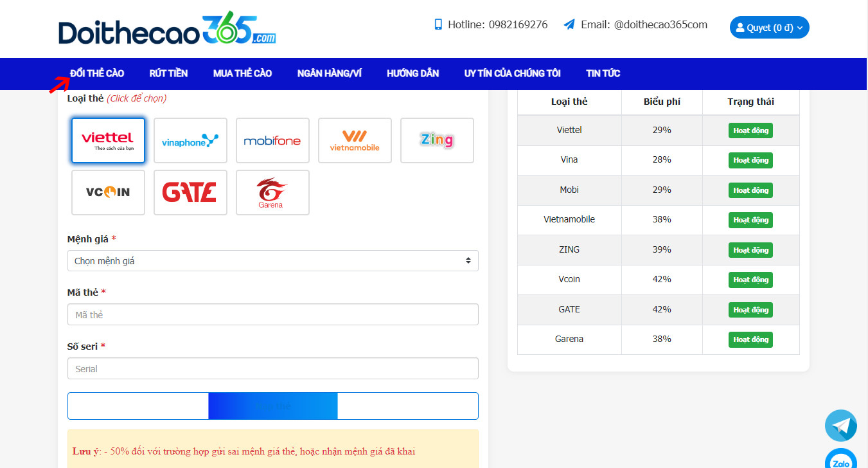Click the Hotline: 0982169276 text
The height and width of the screenshot is (468, 868).
coord(497,24)
